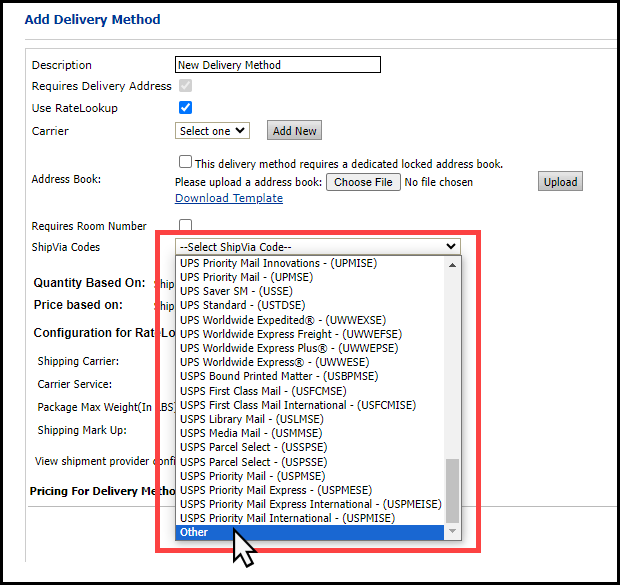620x585 pixels.
Task: Click Choose File button
Action: tap(363, 182)
